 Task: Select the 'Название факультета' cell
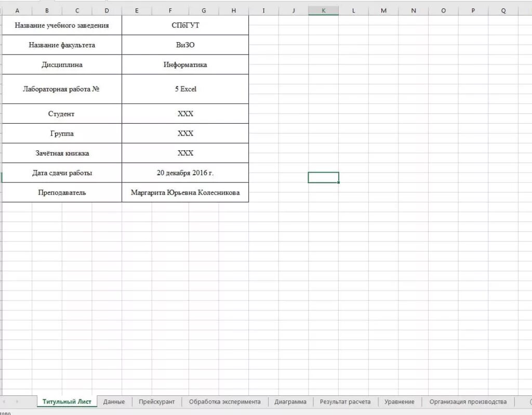62,45
